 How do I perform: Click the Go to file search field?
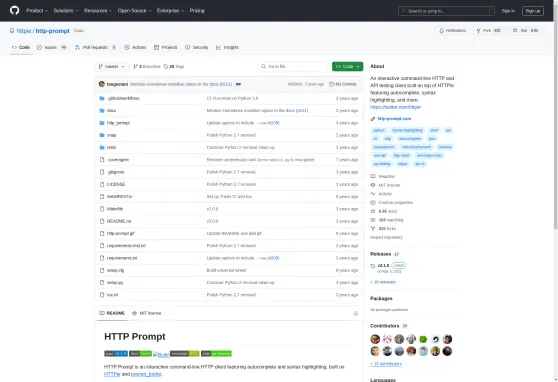[293, 67]
